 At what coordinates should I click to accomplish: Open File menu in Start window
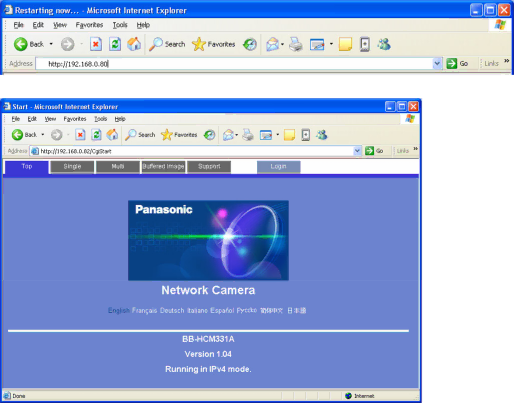16,119
